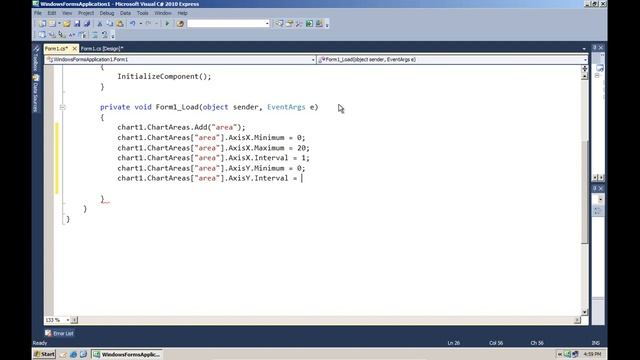Open the Form1_Load member dropdown
The image size is (640, 360).
pyautogui.click(x=453, y=60)
